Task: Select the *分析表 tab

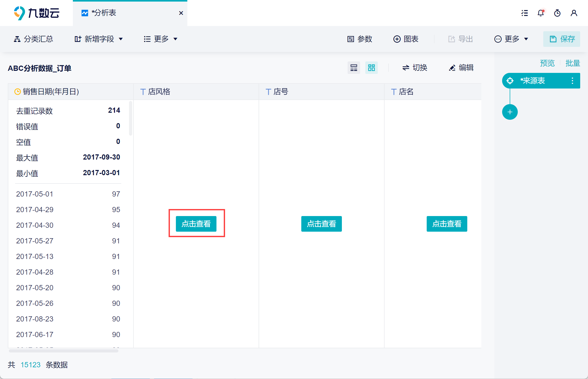Action: [104, 13]
